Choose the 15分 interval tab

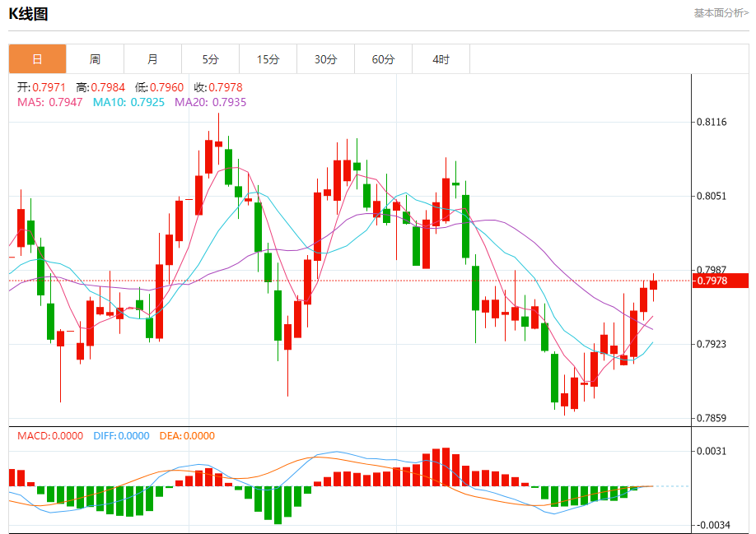[x=268, y=59]
